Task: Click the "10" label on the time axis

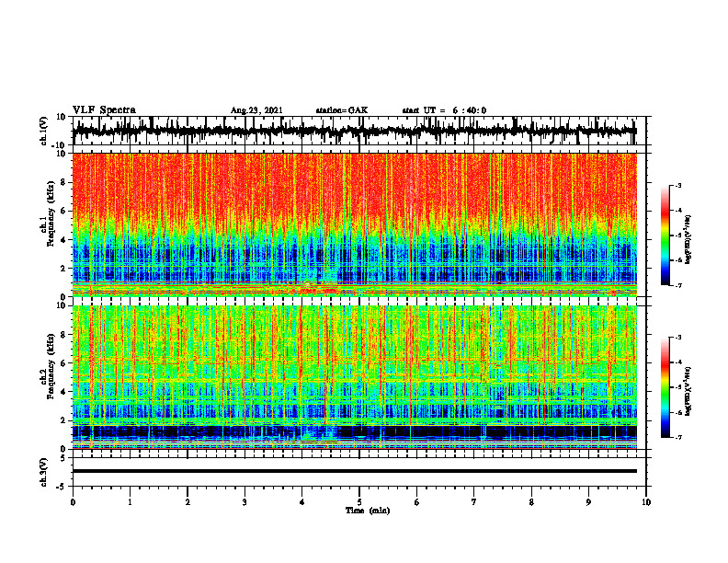Action: tap(646, 502)
